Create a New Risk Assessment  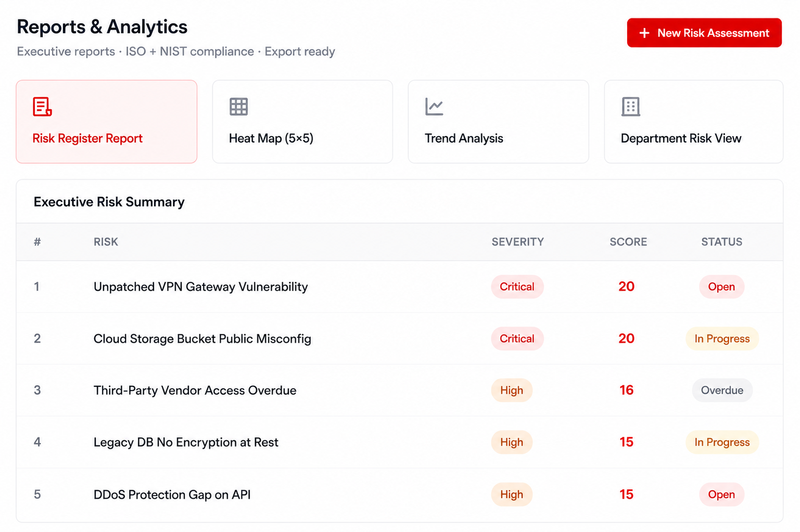(704, 33)
